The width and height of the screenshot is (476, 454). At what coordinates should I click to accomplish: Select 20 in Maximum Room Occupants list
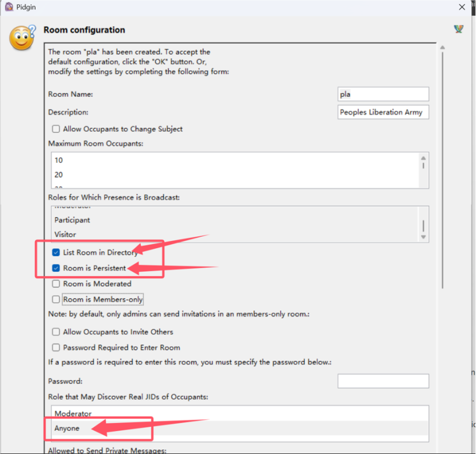59,174
